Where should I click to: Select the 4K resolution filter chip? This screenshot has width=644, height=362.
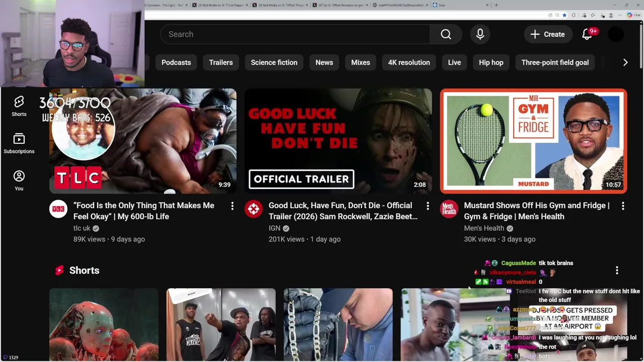tap(409, 62)
